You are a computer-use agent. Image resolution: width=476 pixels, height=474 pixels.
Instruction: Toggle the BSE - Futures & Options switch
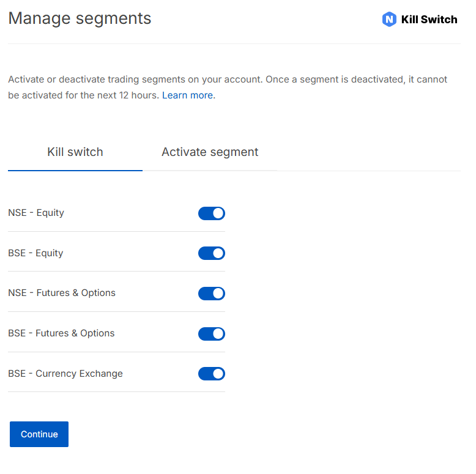(x=212, y=334)
